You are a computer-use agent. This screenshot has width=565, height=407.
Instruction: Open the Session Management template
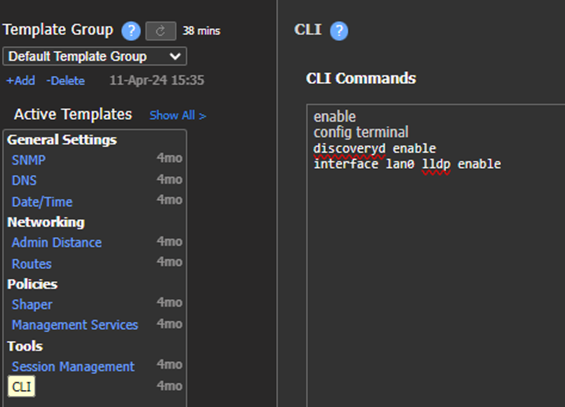pos(73,367)
